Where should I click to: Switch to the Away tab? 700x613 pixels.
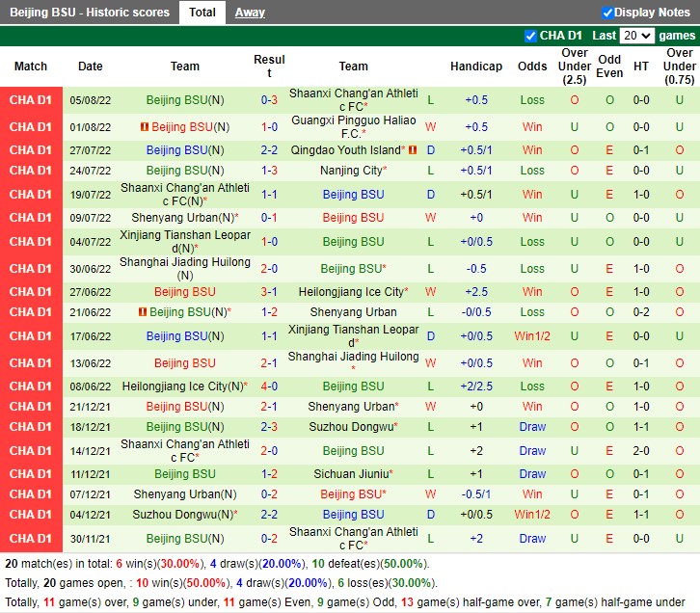(250, 13)
